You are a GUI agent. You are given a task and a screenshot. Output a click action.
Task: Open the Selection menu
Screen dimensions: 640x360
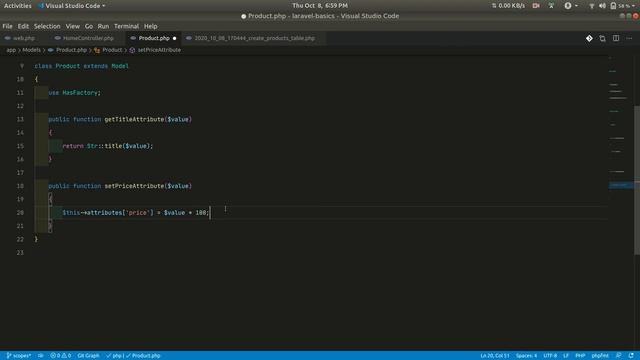(x=47, y=26)
